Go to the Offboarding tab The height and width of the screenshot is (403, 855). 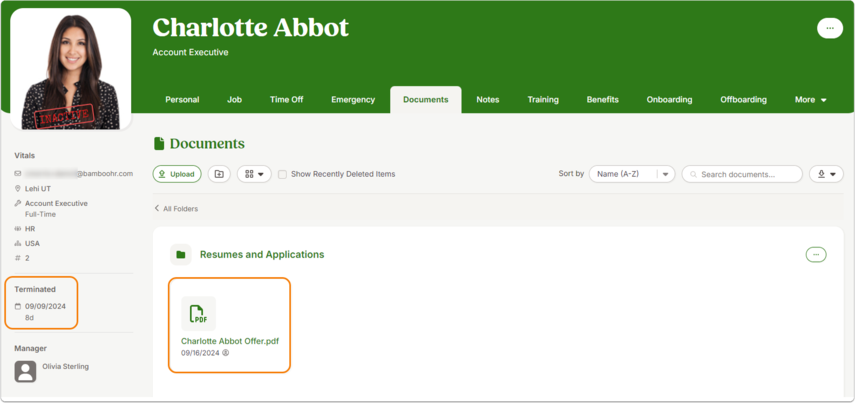click(743, 100)
